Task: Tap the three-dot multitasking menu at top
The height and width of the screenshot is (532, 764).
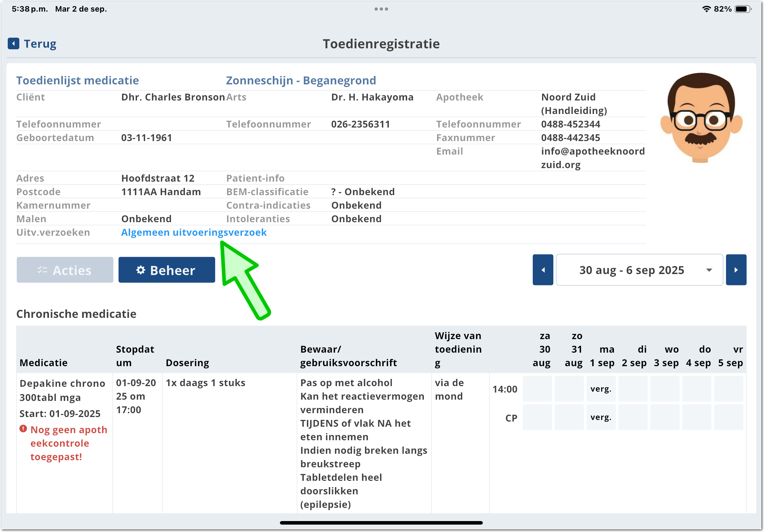Action: click(x=381, y=9)
